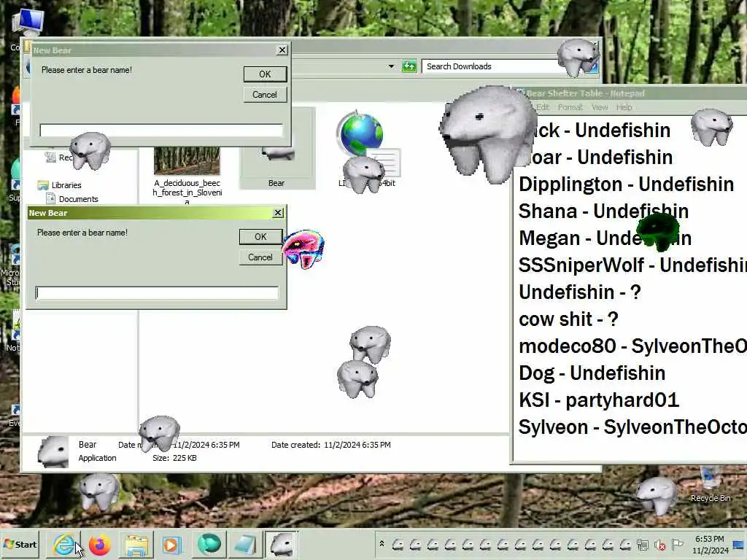Open the address bar dropdown arrow
The height and width of the screenshot is (560, 747).
point(391,66)
